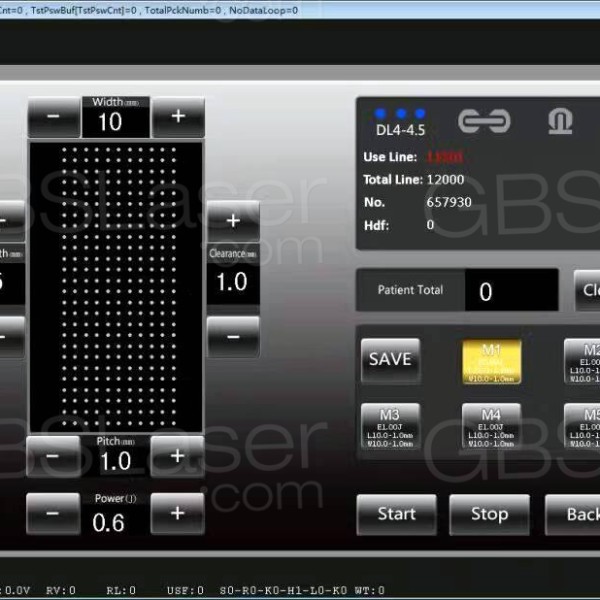Select the highlighted M1 memory preset

point(491,361)
